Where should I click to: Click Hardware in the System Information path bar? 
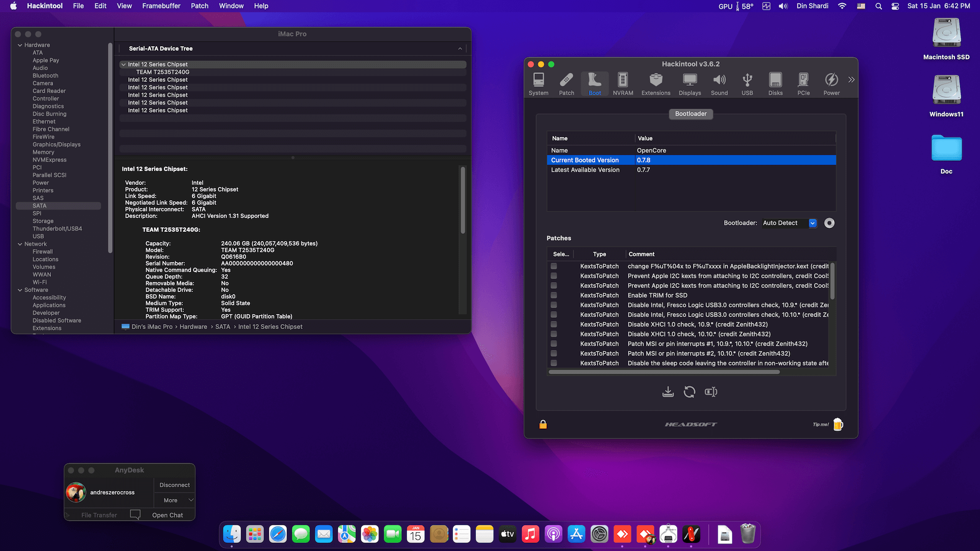coord(193,327)
